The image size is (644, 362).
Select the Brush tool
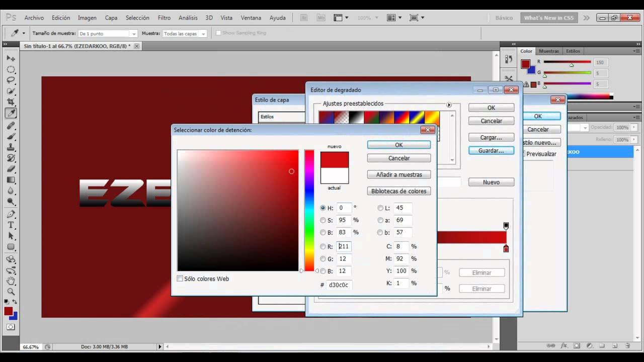[x=11, y=136]
